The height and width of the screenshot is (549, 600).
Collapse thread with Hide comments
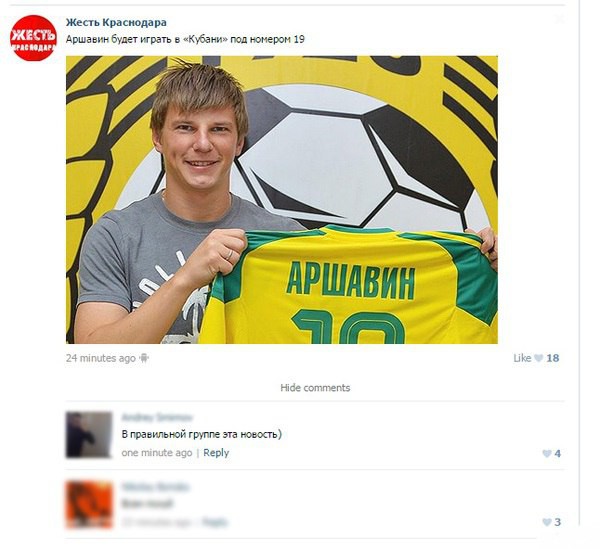[315, 388]
